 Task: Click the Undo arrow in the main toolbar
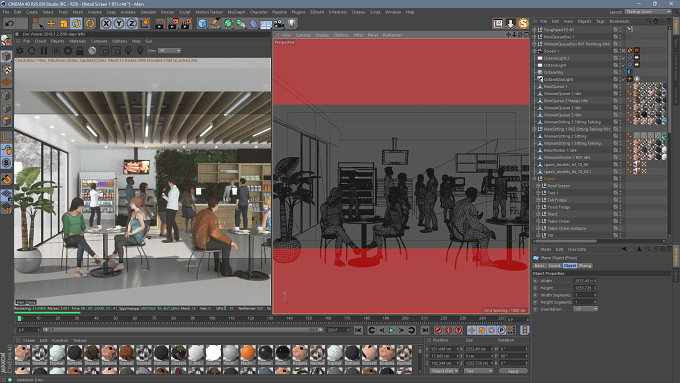click(10, 23)
